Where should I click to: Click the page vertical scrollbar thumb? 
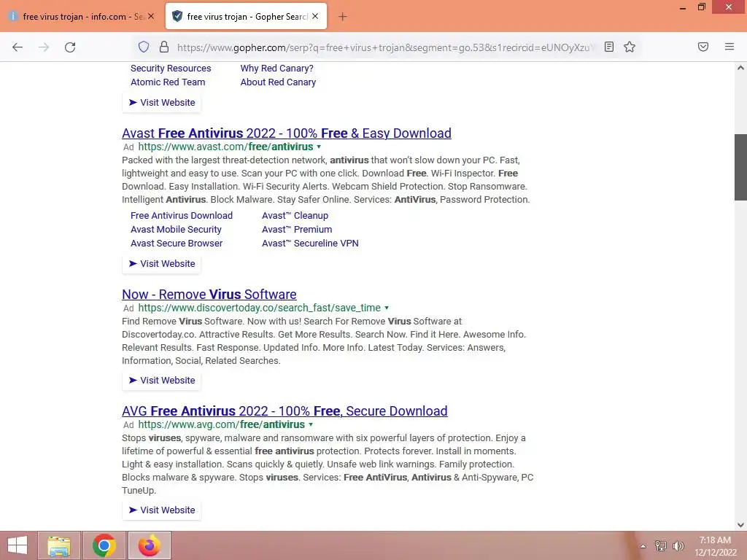point(740,167)
